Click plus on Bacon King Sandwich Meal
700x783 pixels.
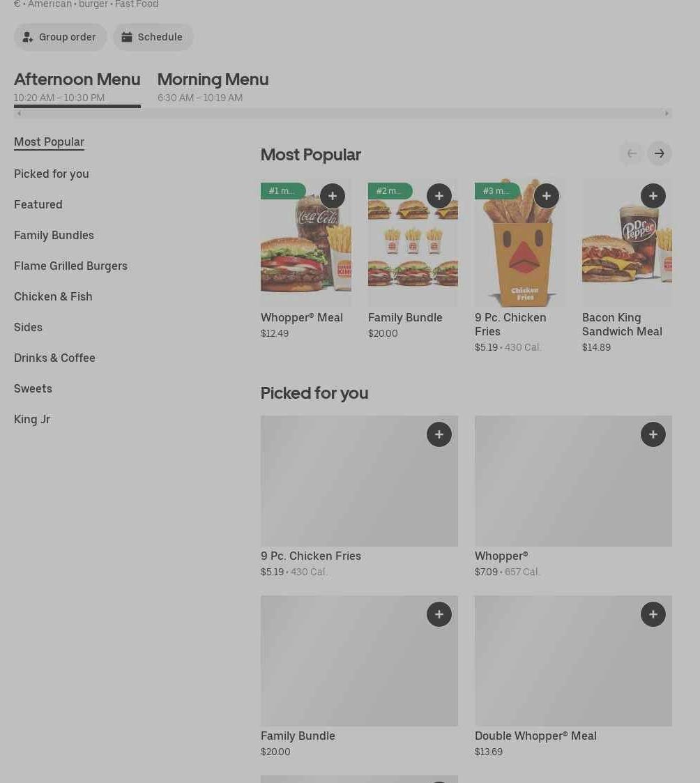(x=653, y=196)
